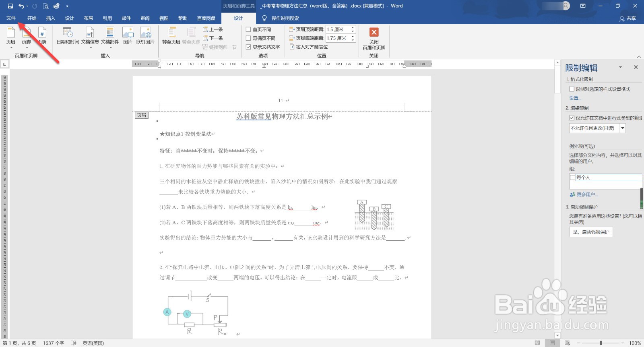
Task: Uncheck 显示文档文字 checkbox
Action: coord(248,47)
